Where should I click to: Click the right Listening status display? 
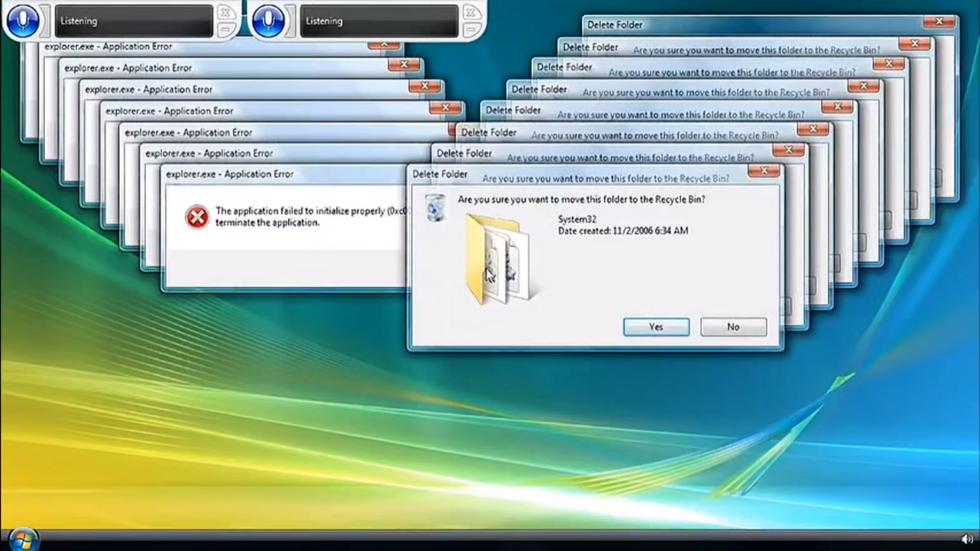pyautogui.click(x=379, y=21)
